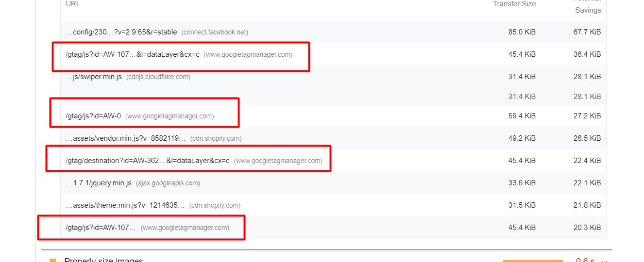This screenshot has width=644, height=262.
Task: Click the Savings column header
Action: 588,10
